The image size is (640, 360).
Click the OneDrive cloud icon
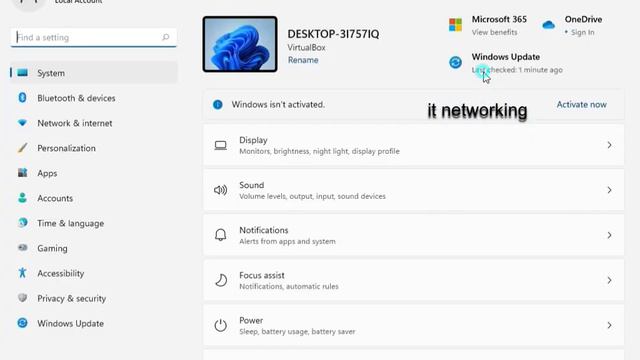548,25
